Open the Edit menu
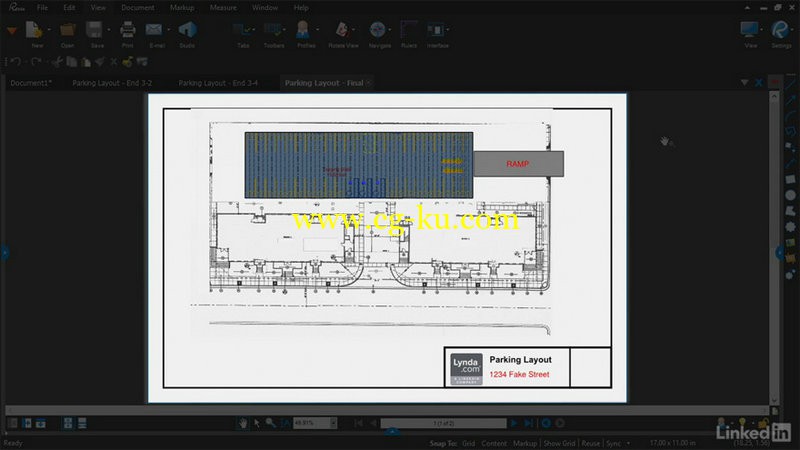The image size is (800, 450). click(69, 8)
